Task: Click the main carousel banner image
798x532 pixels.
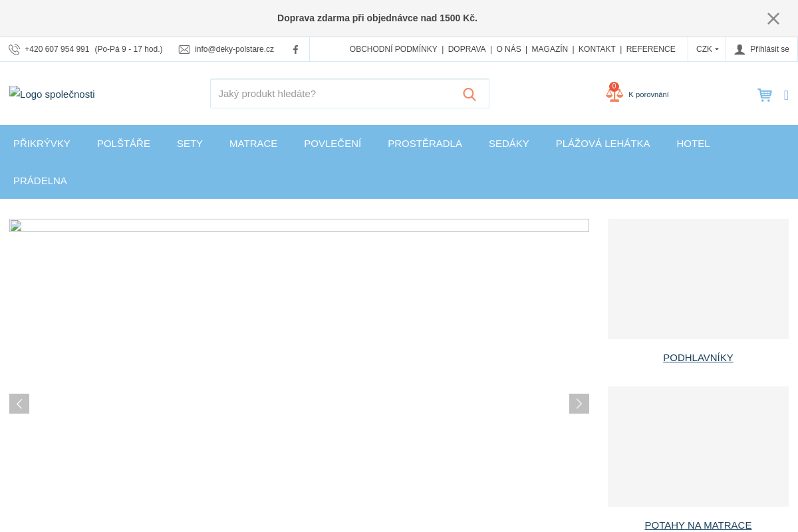Action: click(299, 225)
